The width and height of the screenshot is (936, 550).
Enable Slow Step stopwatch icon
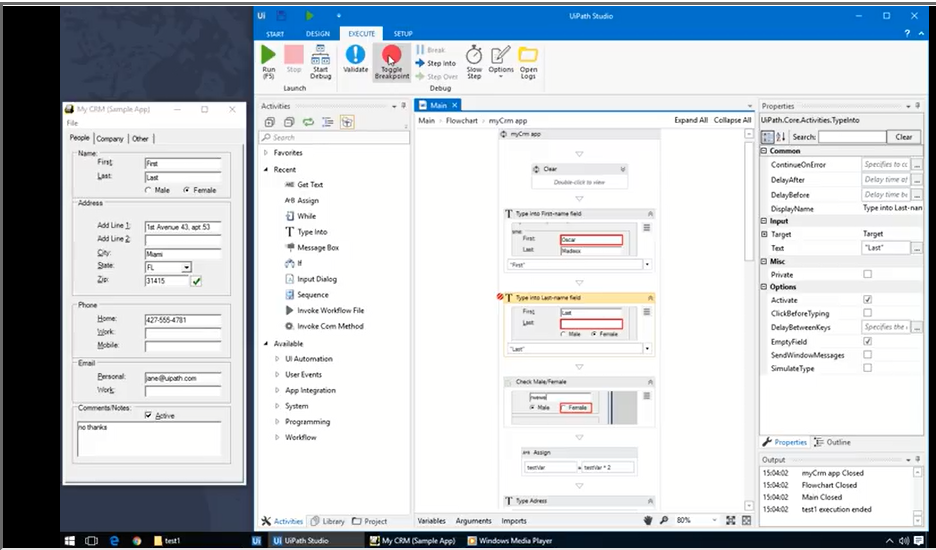[x=474, y=54]
